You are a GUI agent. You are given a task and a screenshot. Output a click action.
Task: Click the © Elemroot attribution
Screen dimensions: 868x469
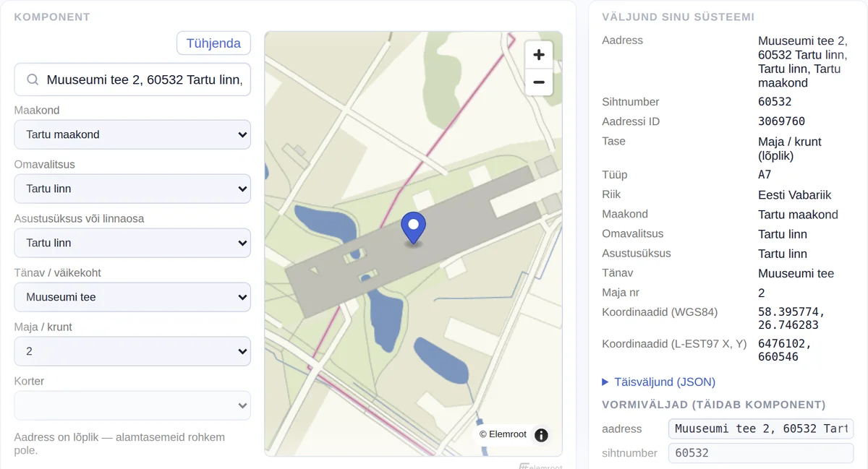(503, 434)
